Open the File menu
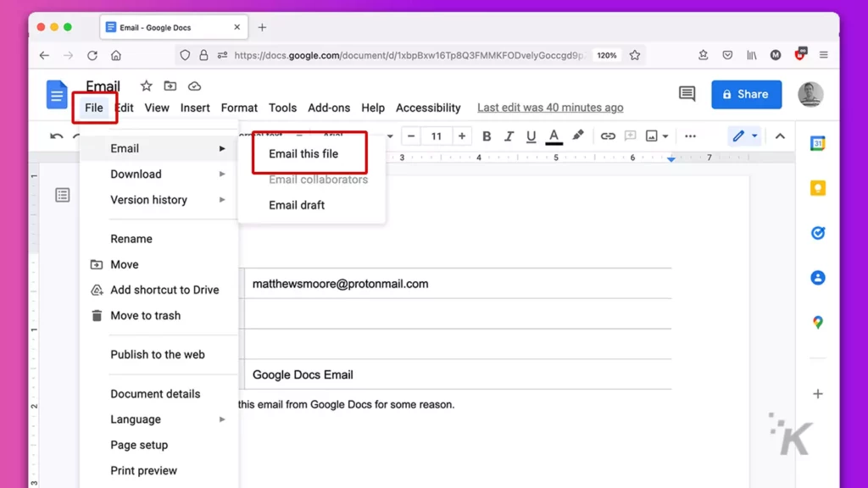This screenshot has width=868, height=488. pyautogui.click(x=94, y=108)
